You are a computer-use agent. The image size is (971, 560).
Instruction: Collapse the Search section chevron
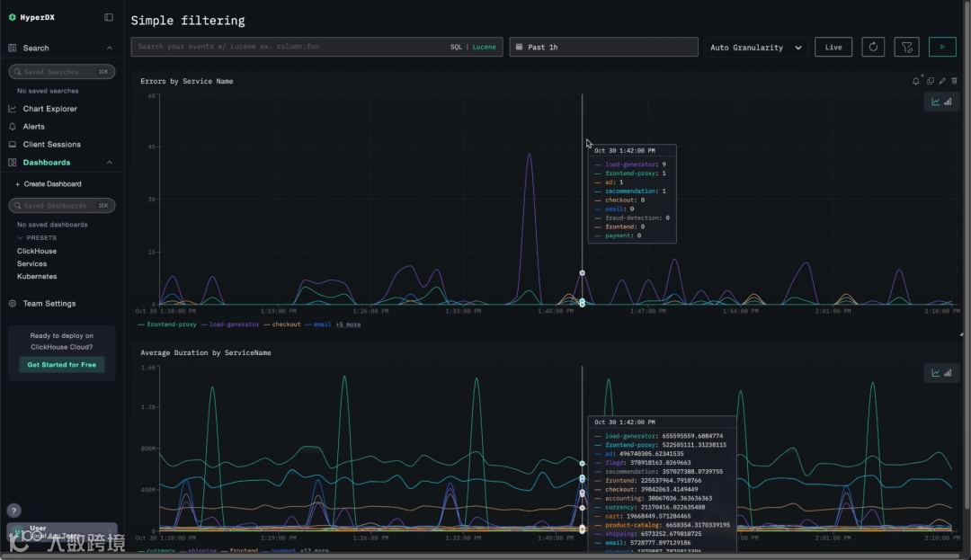pyautogui.click(x=109, y=48)
